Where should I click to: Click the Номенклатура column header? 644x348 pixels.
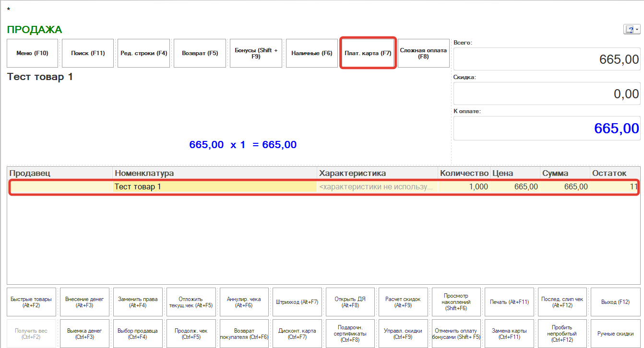click(x=214, y=173)
